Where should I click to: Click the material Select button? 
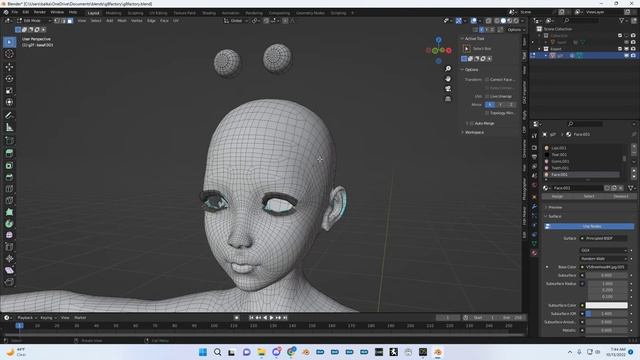[589, 196]
